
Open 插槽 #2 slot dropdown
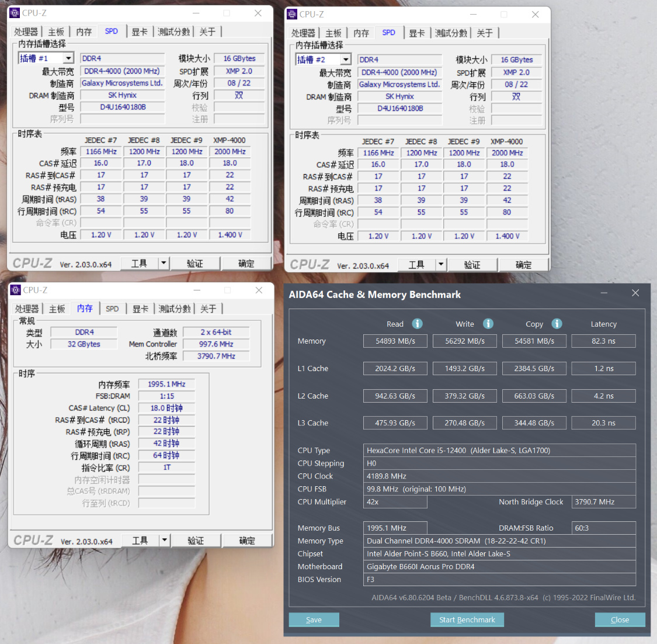pyautogui.click(x=346, y=60)
